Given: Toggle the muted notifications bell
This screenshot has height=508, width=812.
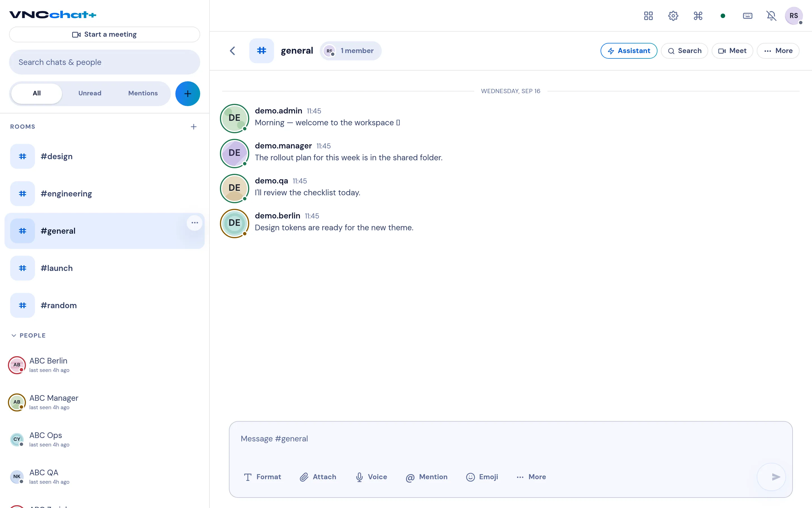Looking at the screenshot, I should (x=771, y=16).
